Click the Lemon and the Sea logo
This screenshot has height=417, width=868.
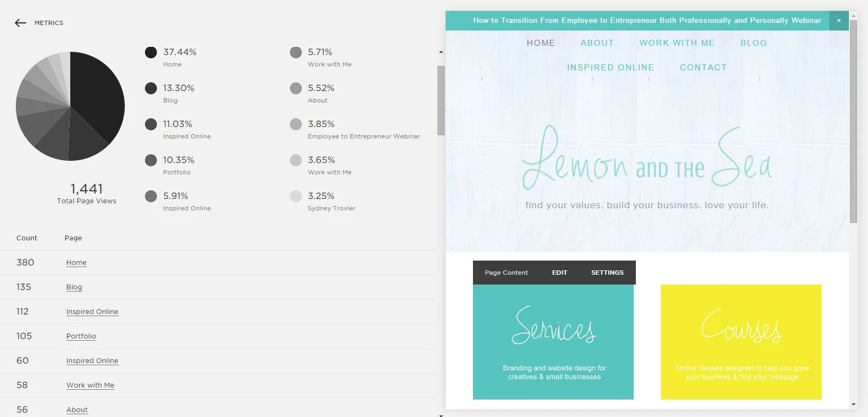tap(647, 158)
